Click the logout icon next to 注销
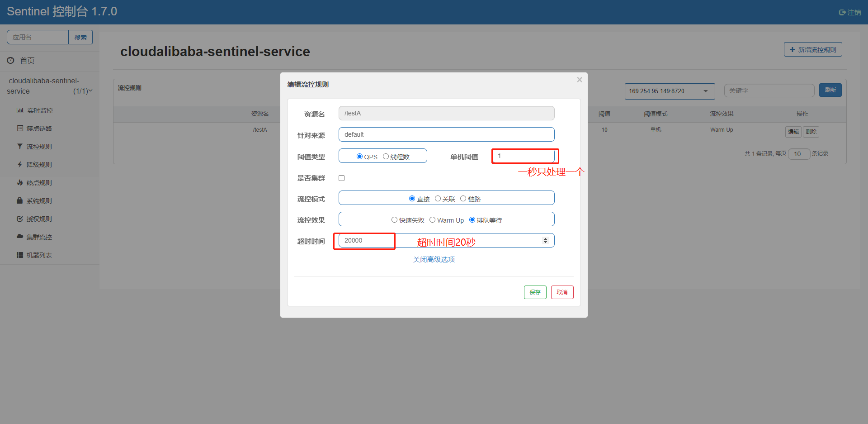The image size is (868, 424). coord(842,13)
